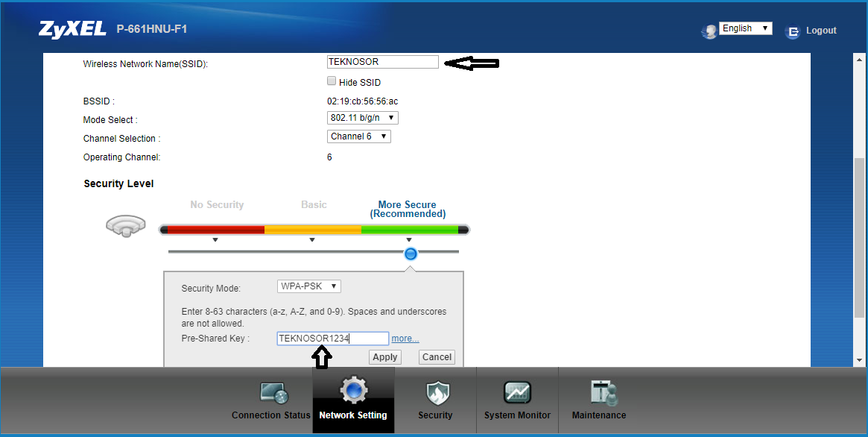Select the Basic security level marker

[312, 240]
